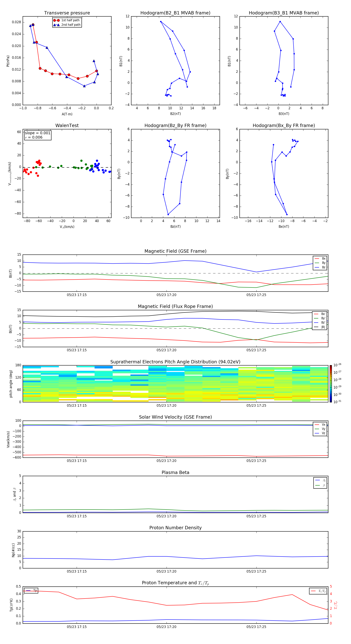Screen dimensions: 351x644
Task: Click the Vx entry in velocity legend
Action: point(320,424)
